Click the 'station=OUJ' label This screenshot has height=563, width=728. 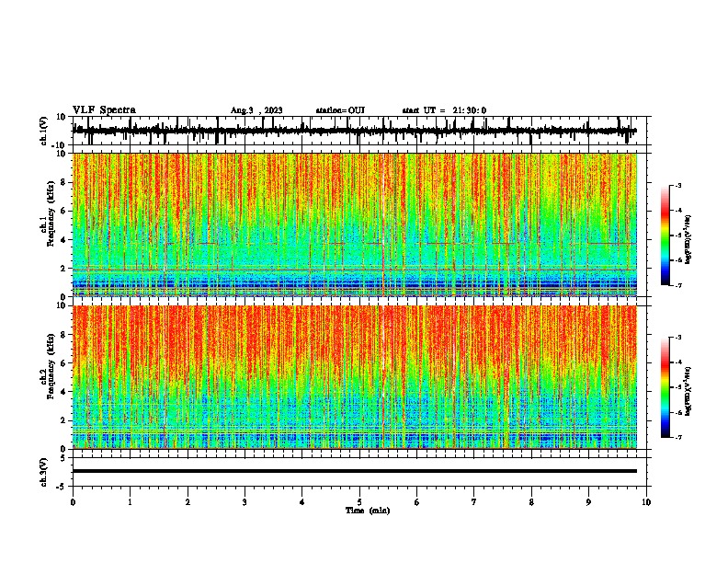[x=340, y=110]
